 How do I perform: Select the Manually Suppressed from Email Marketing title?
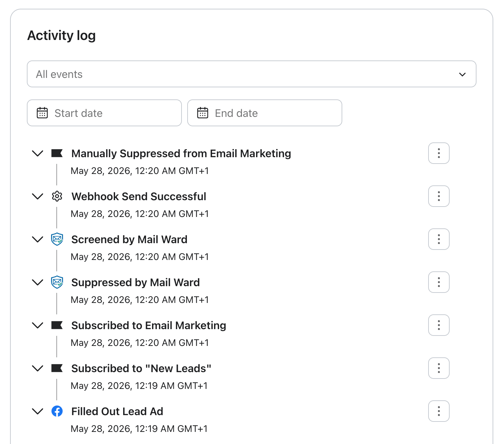pos(181,153)
